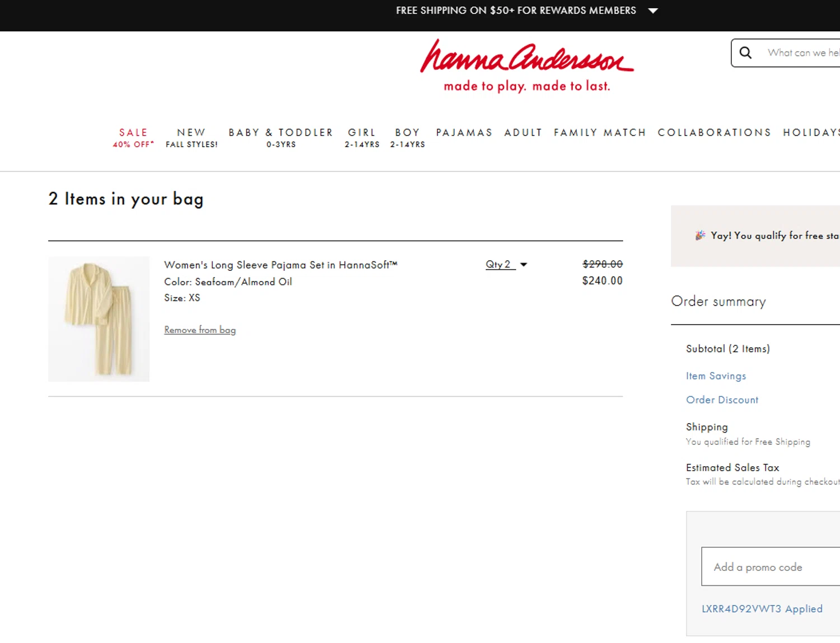Open the SALE 40% off menu

click(133, 138)
